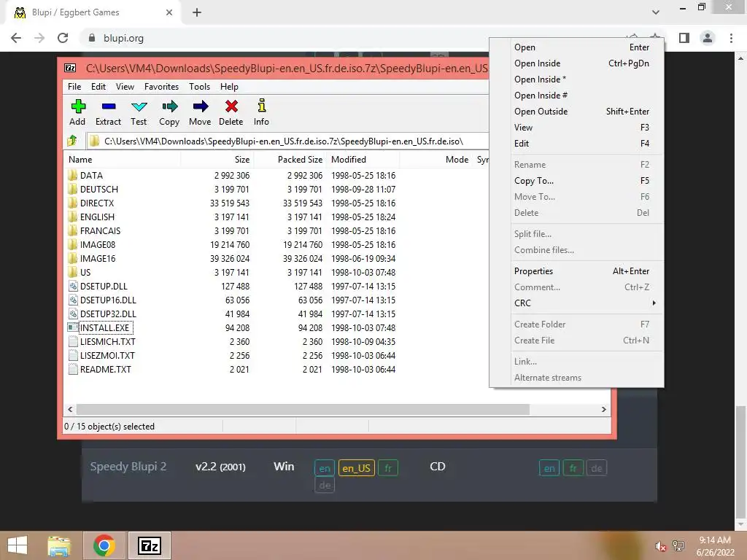Select the README.TXT file icon
The width and height of the screenshot is (747, 560).
72,369
